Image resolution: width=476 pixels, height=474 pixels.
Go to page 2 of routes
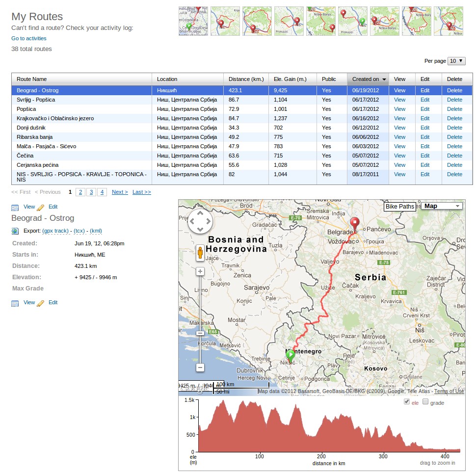pyautogui.click(x=80, y=192)
